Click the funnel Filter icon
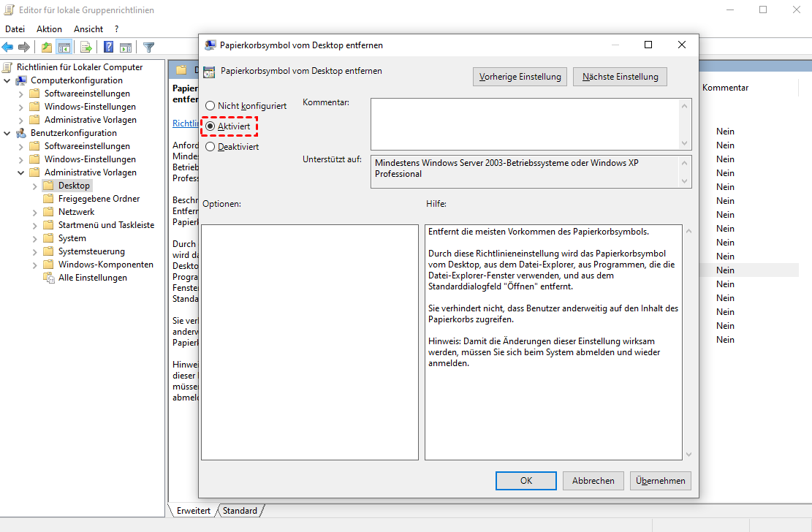 tap(148, 47)
